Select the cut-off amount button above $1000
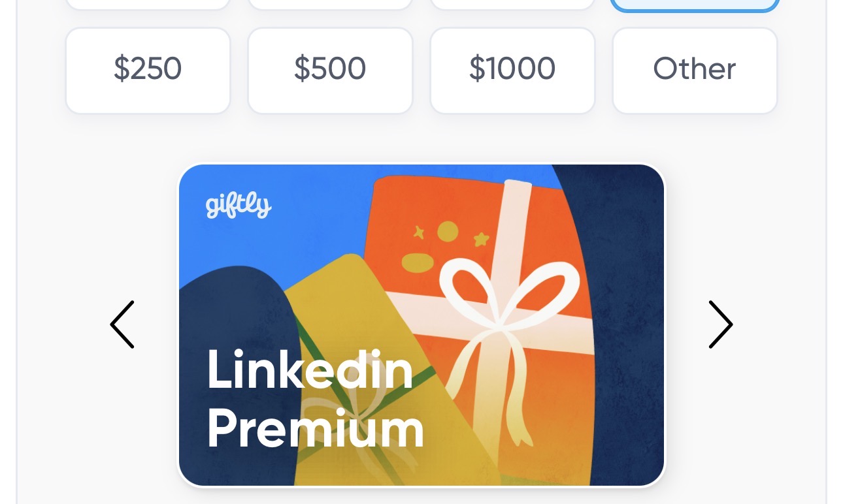 tap(512, 5)
